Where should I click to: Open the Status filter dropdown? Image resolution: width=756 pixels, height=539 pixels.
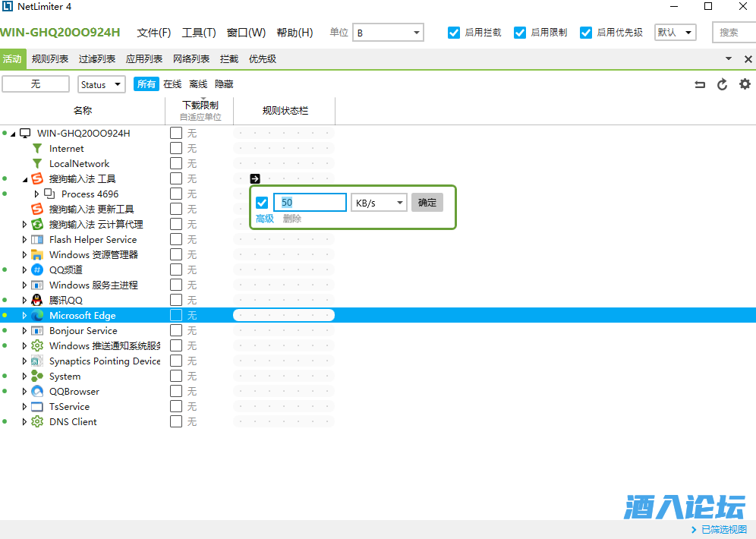(x=102, y=84)
